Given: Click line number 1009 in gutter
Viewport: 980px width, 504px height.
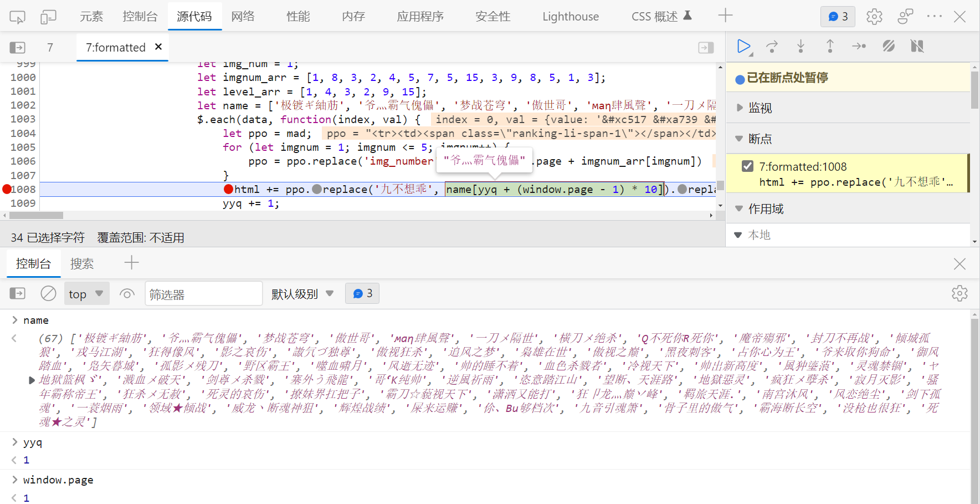Looking at the screenshot, I should (23, 203).
